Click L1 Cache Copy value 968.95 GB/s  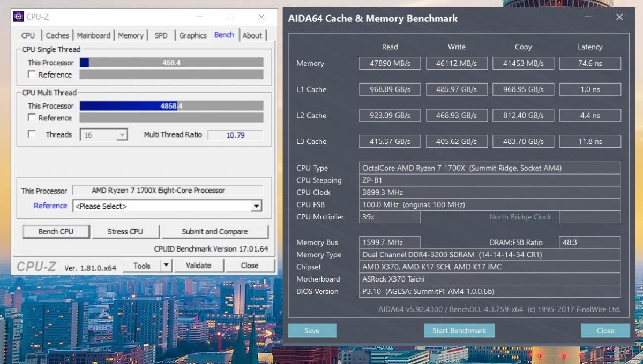(524, 89)
